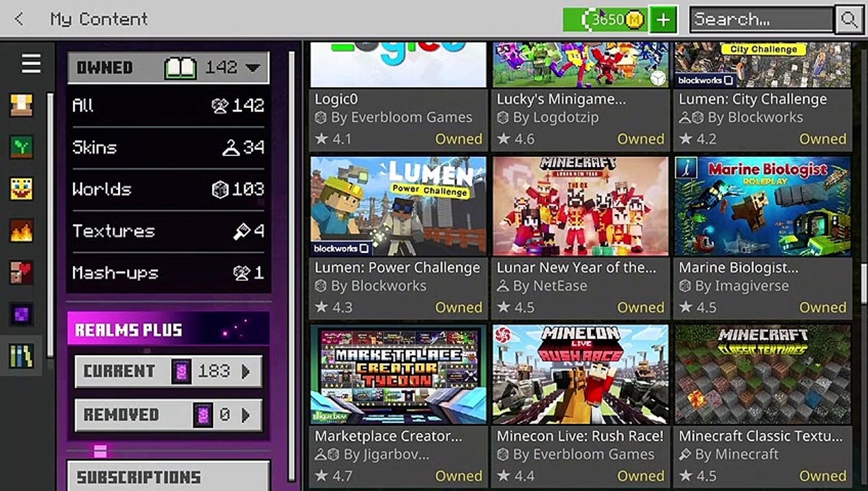Click the 'My Content' page title
The width and height of the screenshot is (868, 491).
[99, 19]
